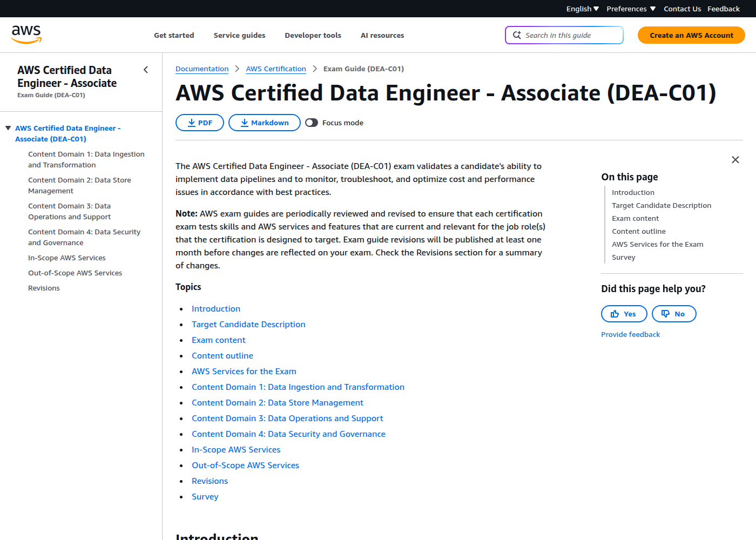Select AWS Certified Data Engineer sidebar link
Image resolution: width=756 pixels, height=540 pixels.
coord(68,133)
